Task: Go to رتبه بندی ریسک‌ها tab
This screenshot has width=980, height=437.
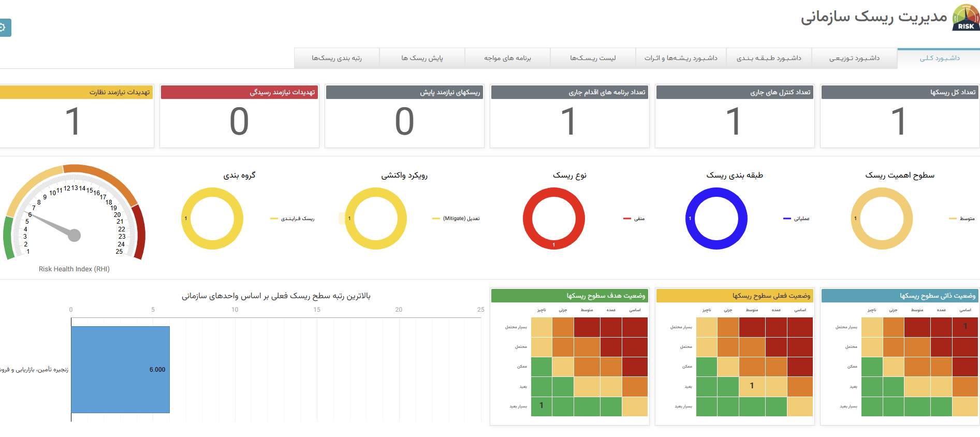Action: pos(337,58)
